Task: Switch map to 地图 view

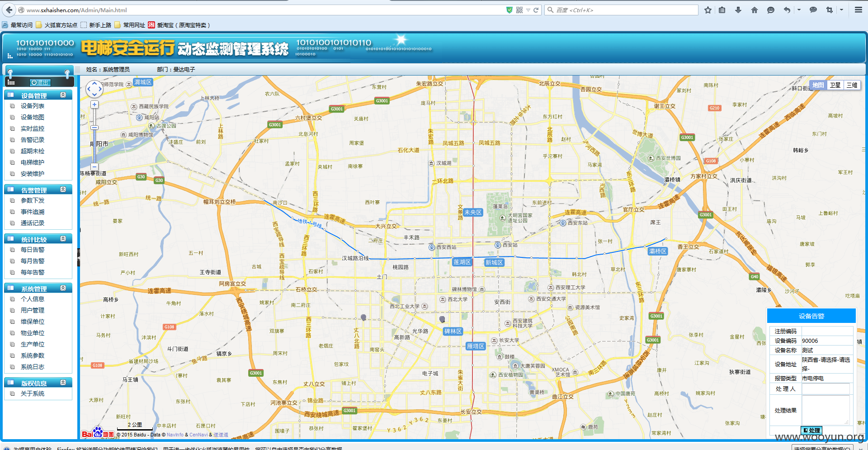Action: point(818,85)
